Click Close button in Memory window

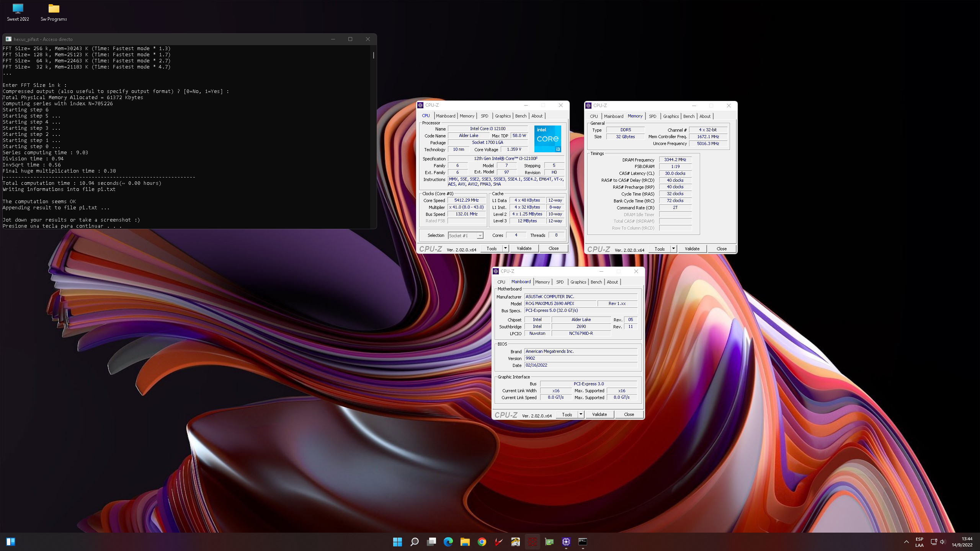(722, 249)
